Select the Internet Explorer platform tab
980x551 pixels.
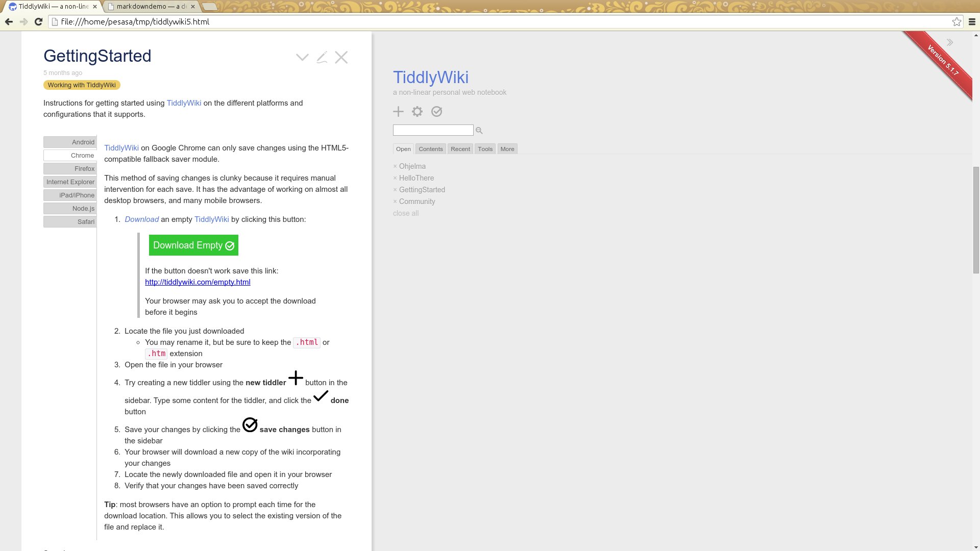(70, 182)
